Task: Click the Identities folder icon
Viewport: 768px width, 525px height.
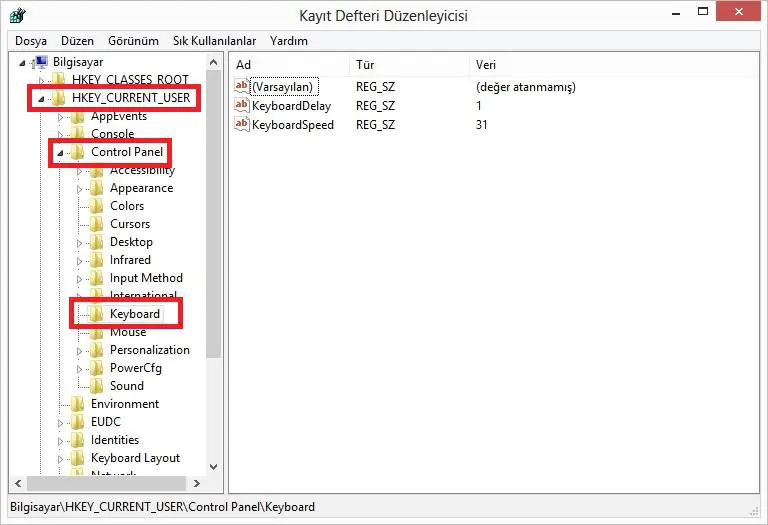Action: coord(77,440)
